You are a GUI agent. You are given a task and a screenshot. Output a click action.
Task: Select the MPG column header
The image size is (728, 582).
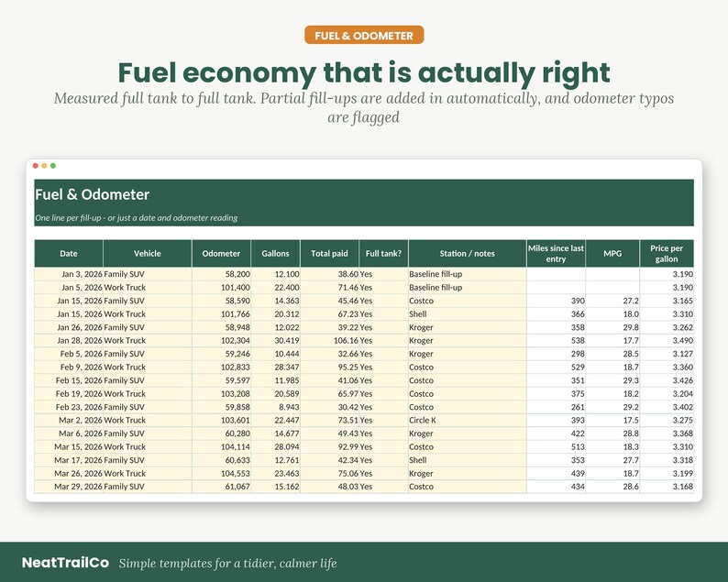612,253
